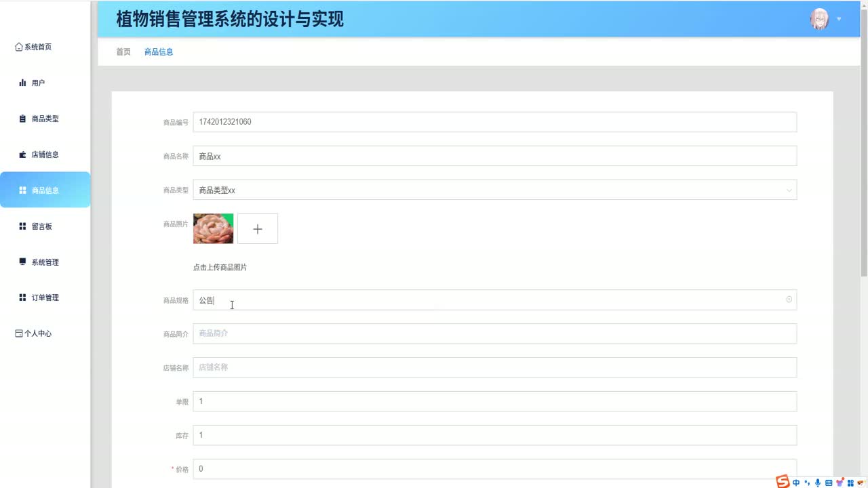
Task: Open the 留言板 sidebar item
Action: coord(45,226)
